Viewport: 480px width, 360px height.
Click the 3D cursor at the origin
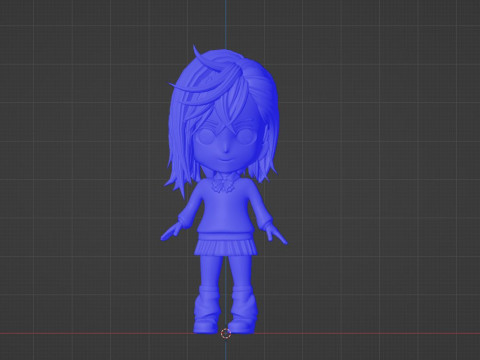pyautogui.click(x=226, y=333)
